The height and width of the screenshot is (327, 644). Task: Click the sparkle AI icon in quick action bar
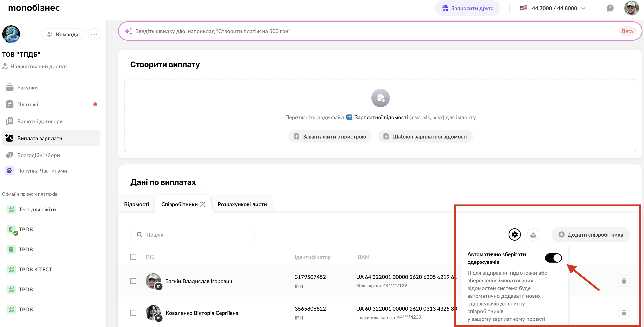(128, 31)
